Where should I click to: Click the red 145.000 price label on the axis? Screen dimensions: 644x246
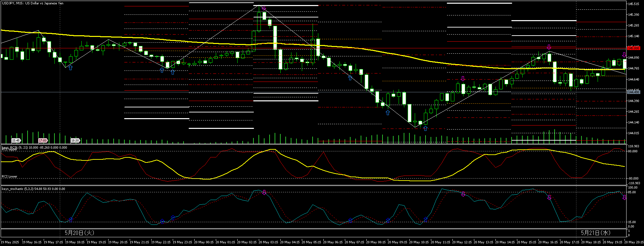point(633,48)
